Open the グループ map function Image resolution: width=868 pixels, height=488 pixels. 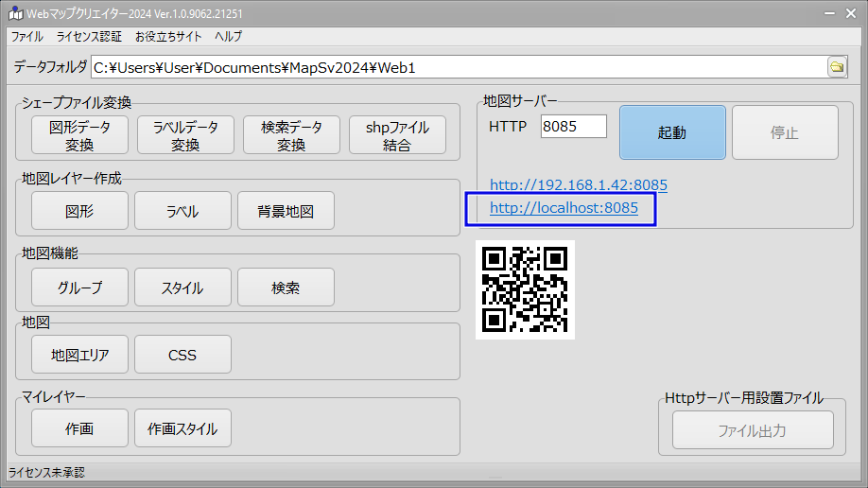79,287
